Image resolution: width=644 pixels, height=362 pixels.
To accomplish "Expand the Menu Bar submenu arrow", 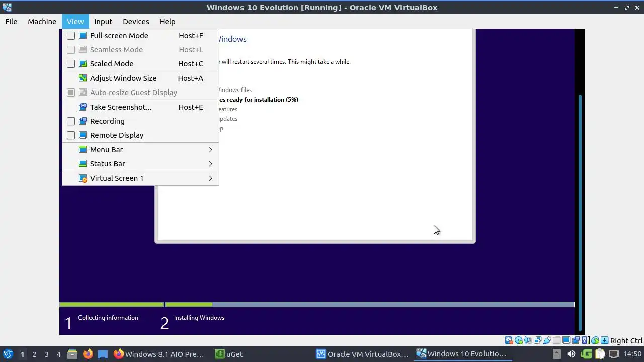I will (x=210, y=150).
